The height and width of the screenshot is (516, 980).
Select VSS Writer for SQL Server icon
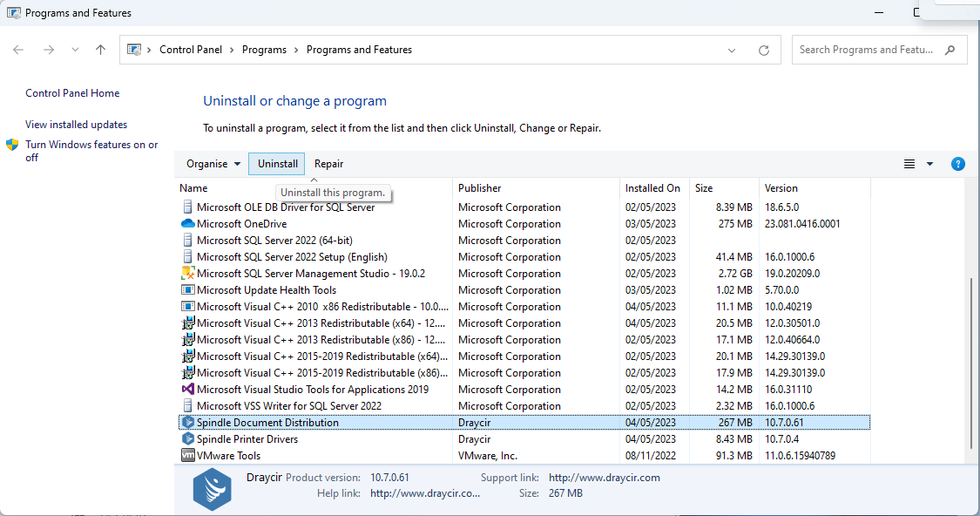pyautogui.click(x=187, y=406)
